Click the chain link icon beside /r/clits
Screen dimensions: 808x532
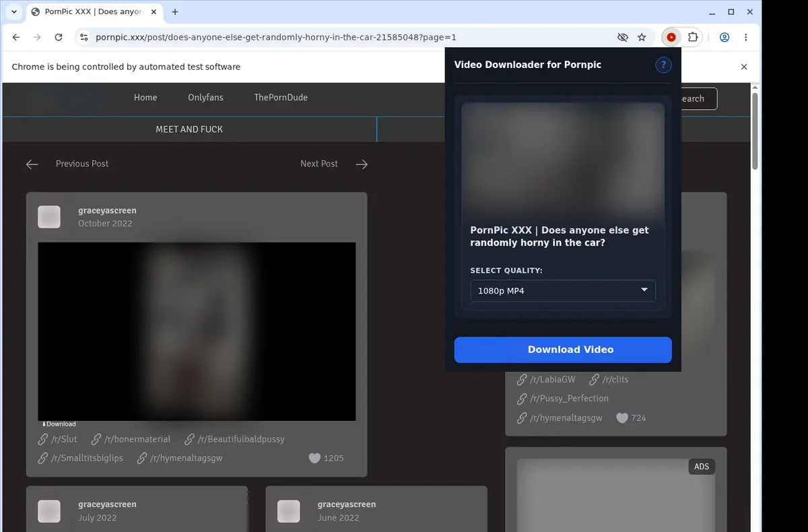(x=595, y=380)
